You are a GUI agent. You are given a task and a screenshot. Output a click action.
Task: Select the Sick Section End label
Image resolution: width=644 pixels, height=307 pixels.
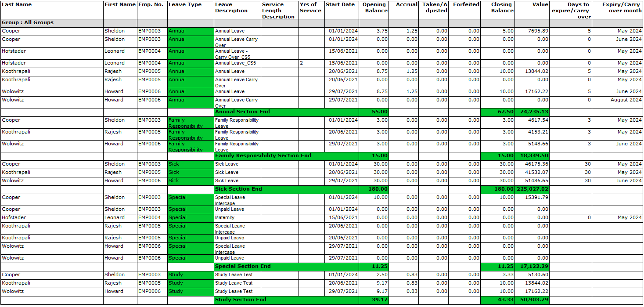click(238, 189)
